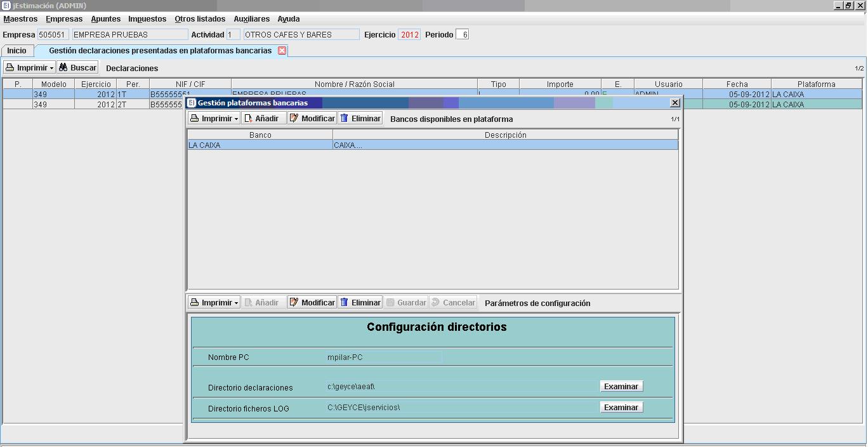Expand Imprimir dropdown in Parámetros toolbar
Image resolution: width=868 pixels, height=447 pixels.
236,303
